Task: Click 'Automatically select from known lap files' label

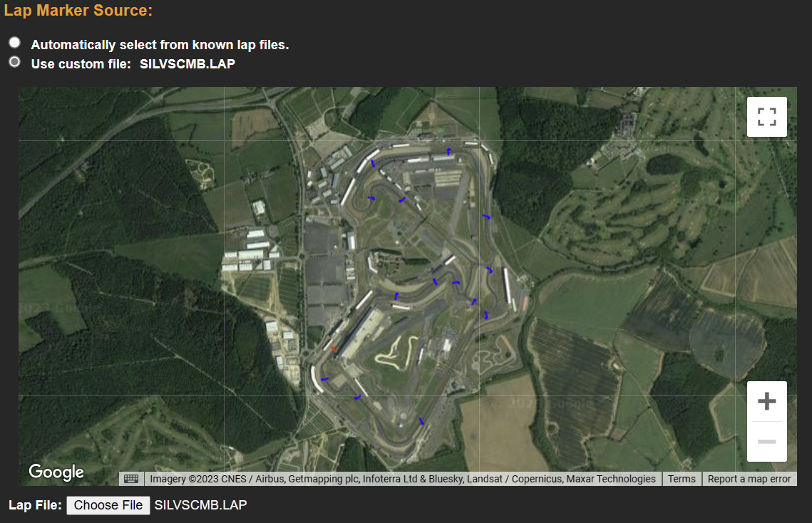Action: (160, 45)
